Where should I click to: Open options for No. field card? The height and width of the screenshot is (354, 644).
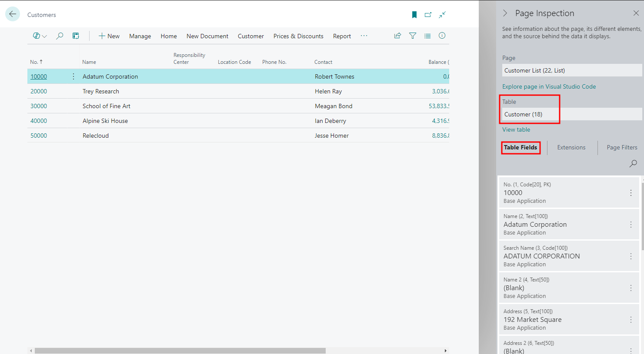(x=631, y=193)
